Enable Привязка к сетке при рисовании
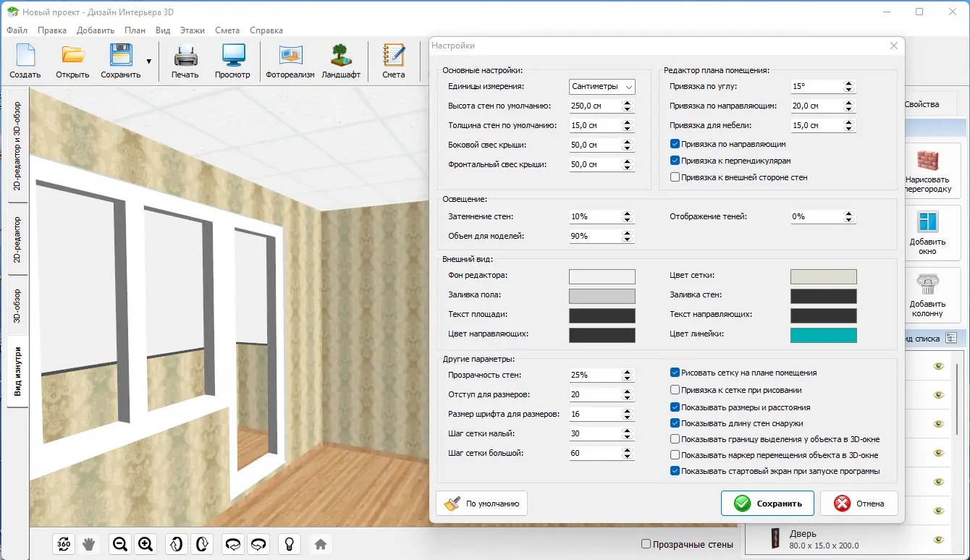 675,390
